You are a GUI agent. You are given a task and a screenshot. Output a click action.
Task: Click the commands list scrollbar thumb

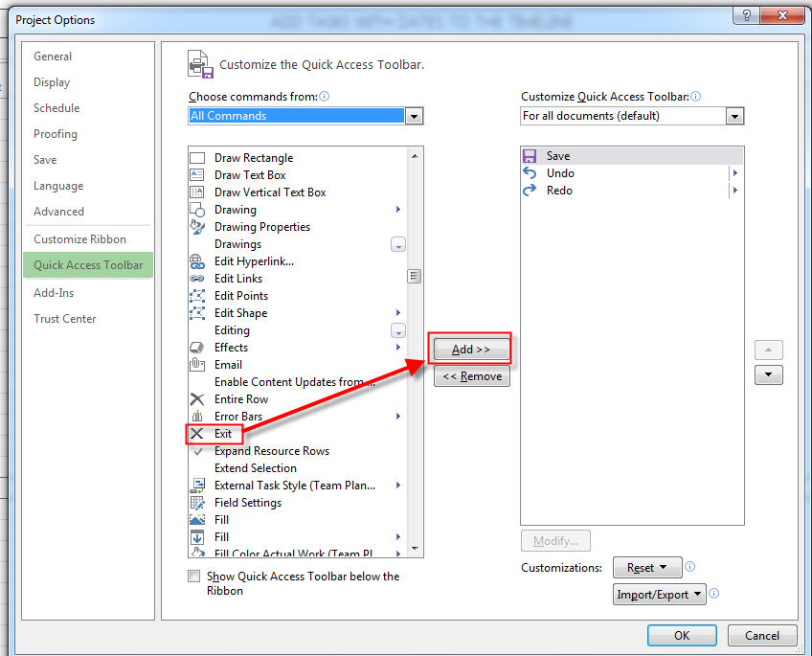point(415,276)
